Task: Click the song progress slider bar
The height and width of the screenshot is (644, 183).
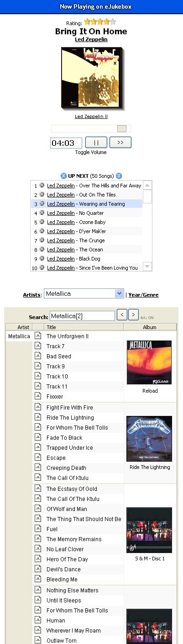Action: (91, 129)
